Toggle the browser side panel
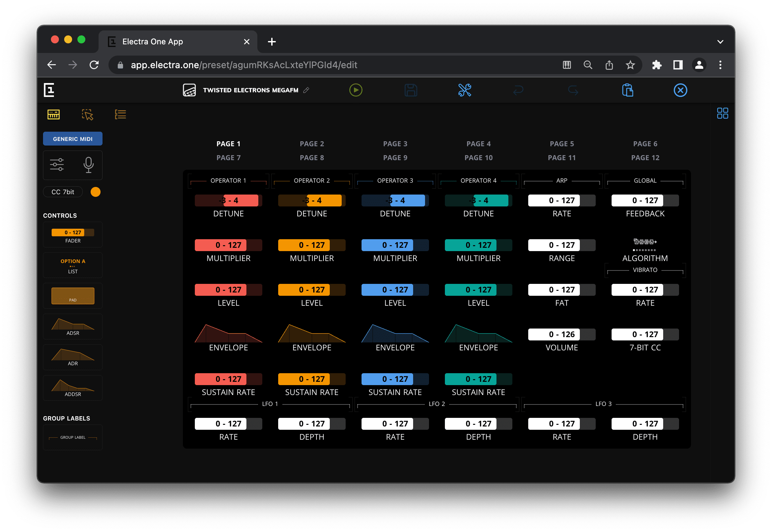Image resolution: width=772 pixels, height=532 pixels. [677, 65]
